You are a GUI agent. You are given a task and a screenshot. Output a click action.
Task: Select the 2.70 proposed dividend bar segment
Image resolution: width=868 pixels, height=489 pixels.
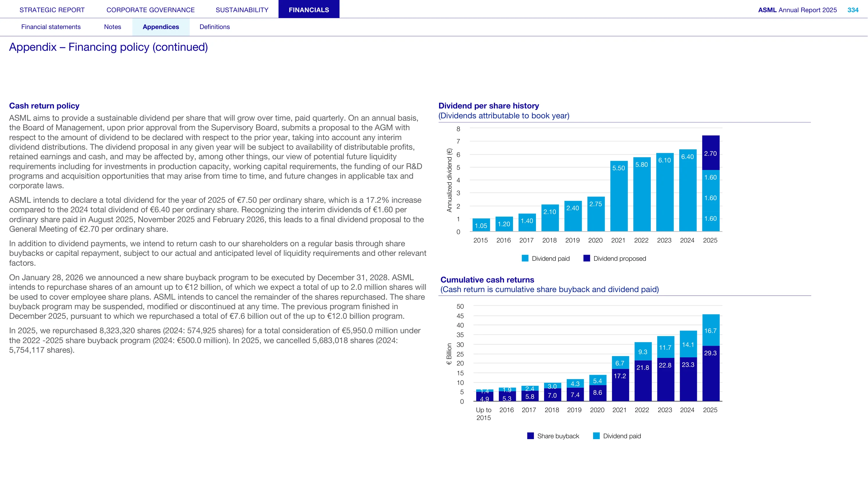click(x=711, y=153)
